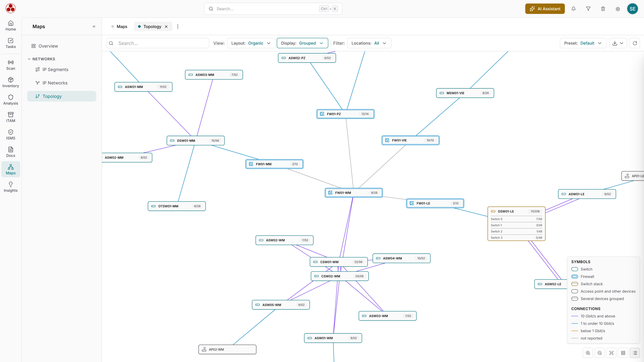Click the grid layout icon at bottom
The height and width of the screenshot is (362, 644).
pyautogui.click(x=623, y=353)
